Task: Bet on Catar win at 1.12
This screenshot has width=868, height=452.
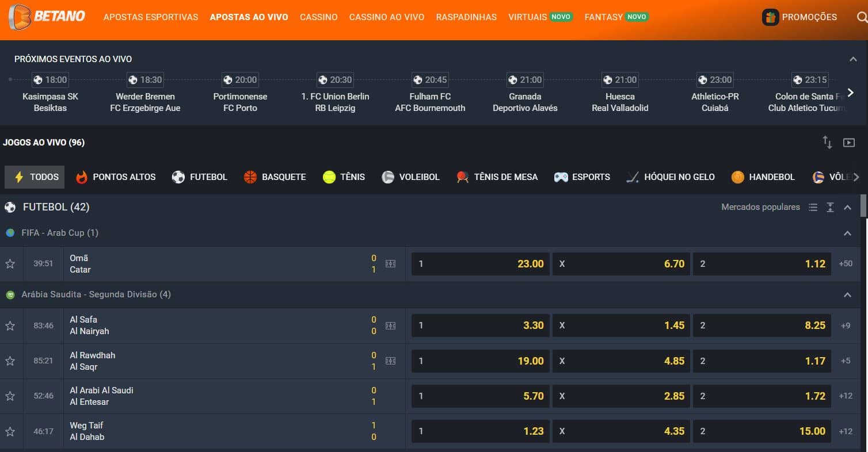Action: click(762, 264)
